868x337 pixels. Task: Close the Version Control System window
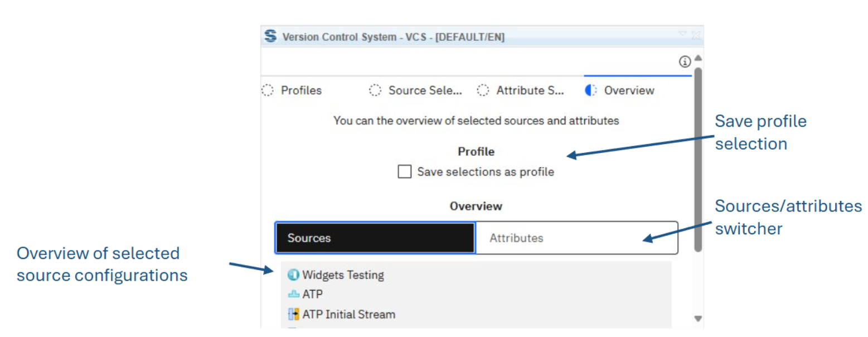click(695, 35)
